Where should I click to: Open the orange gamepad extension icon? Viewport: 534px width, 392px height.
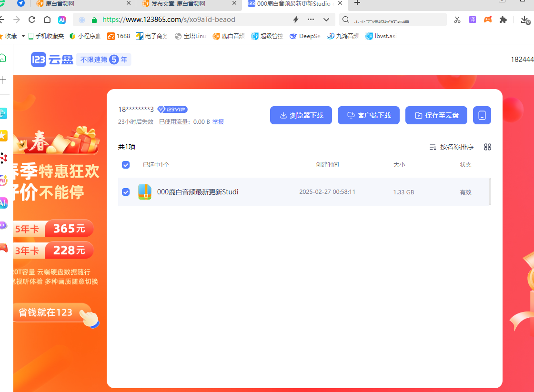point(488,20)
